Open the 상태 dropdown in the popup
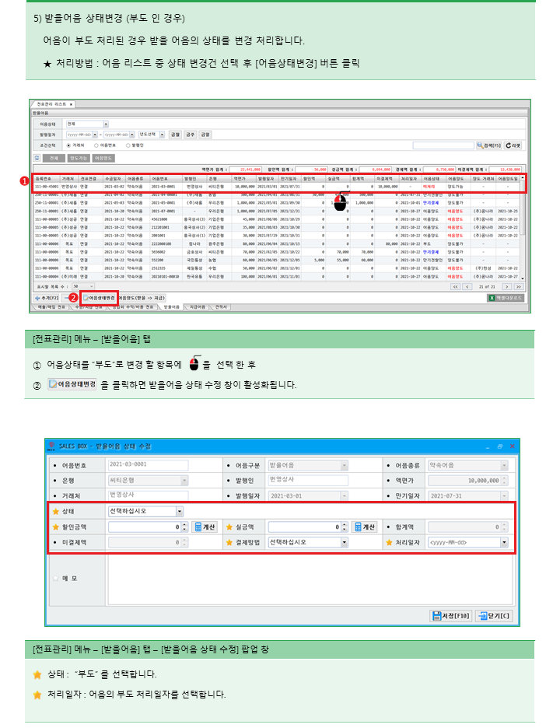This screenshot has height=728, width=560. click(180, 511)
